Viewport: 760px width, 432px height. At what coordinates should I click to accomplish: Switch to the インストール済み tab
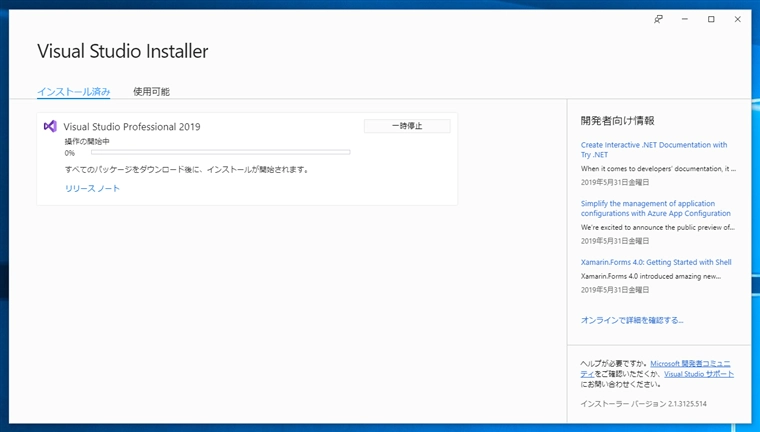tap(74, 92)
